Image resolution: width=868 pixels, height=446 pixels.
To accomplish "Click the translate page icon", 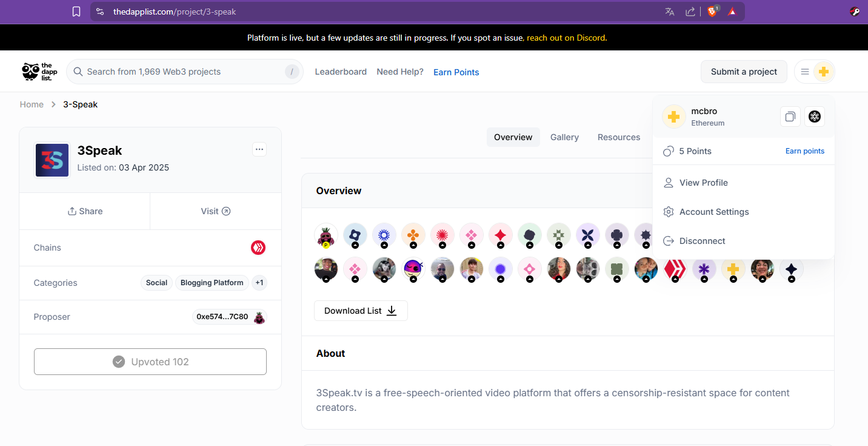I will click(670, 12).
